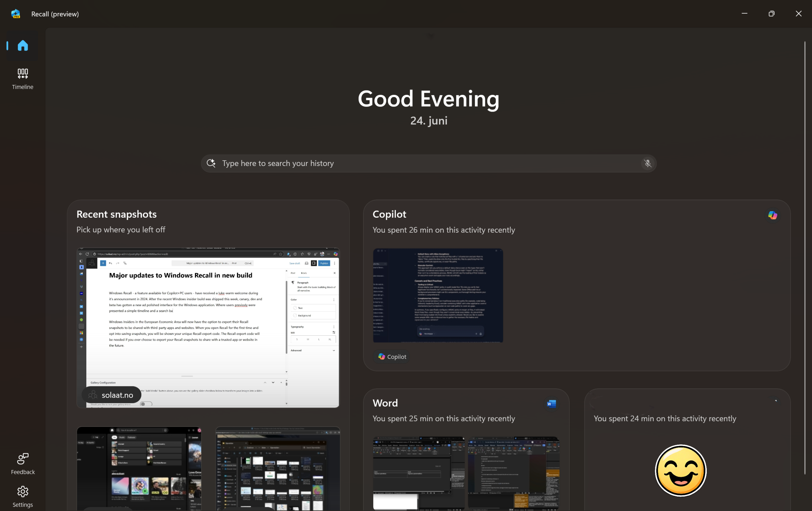
Task: Close the Recall window
Action: (798, 14)
